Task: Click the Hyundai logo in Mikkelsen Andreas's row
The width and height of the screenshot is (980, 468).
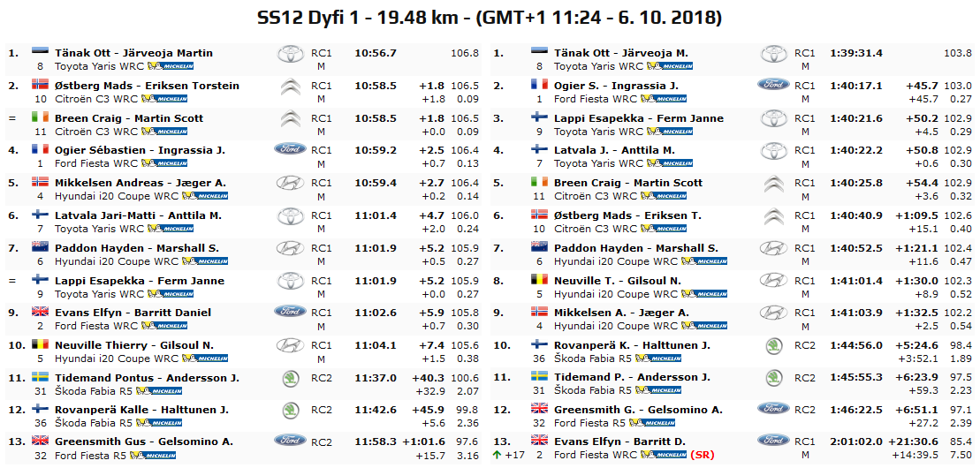Action: [290, 183]
